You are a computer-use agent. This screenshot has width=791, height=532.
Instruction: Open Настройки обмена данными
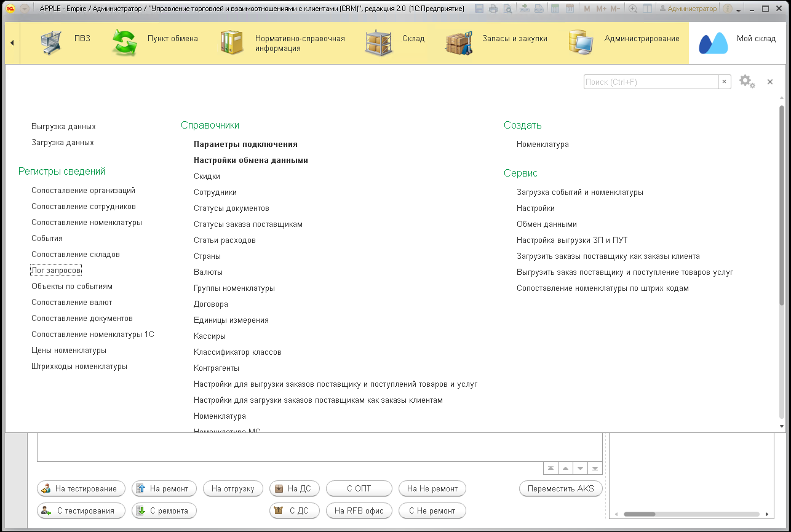point(250,160)
